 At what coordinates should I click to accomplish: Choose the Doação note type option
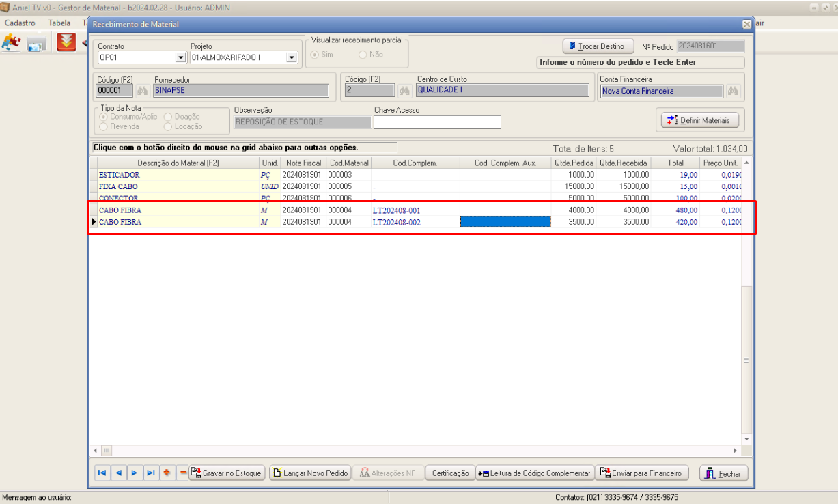tap(168, 117)
